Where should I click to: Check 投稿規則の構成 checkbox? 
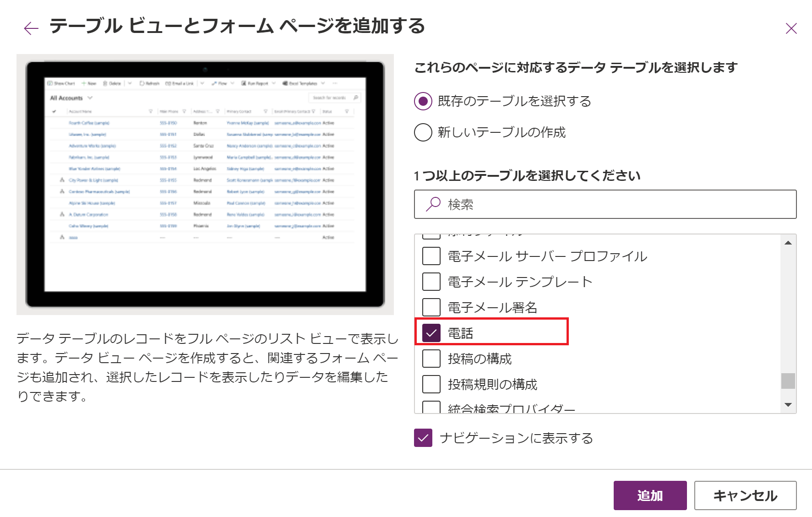pyautogui.click(x=431, y=384)
